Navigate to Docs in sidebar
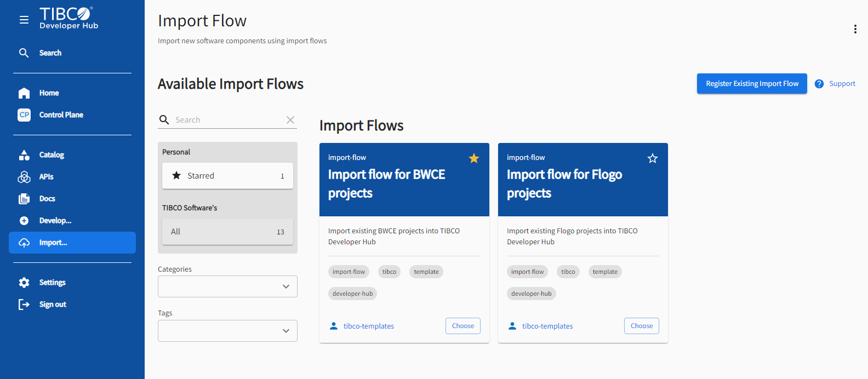The width and height of the screenshot is (868, 379). tap(47, 199)
